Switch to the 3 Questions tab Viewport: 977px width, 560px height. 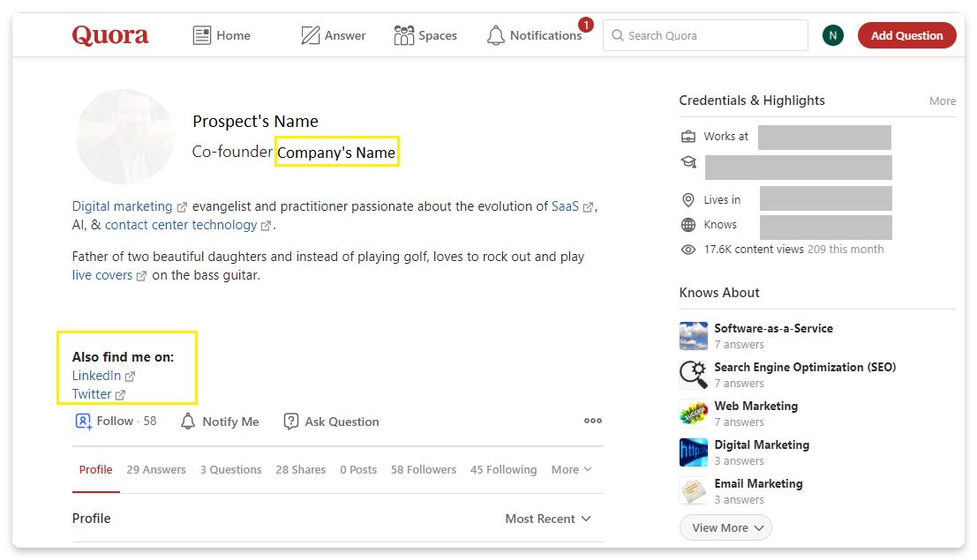tap(231, 470)
